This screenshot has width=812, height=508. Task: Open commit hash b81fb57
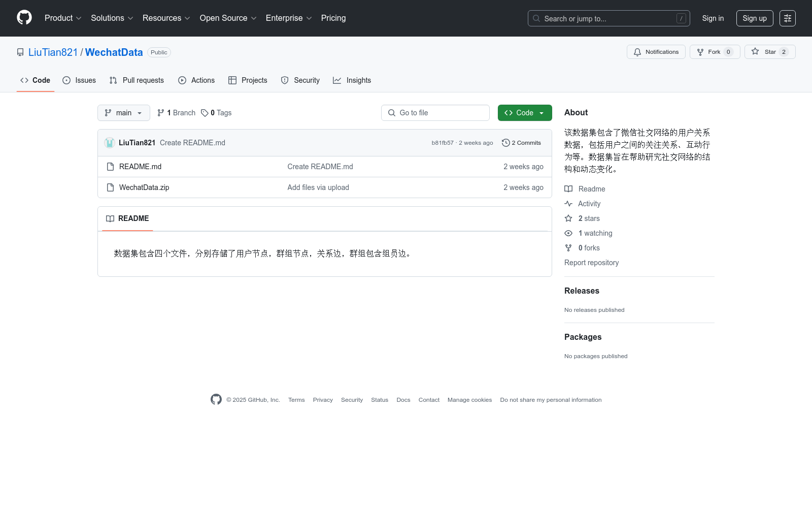click(x=443, y=143)
